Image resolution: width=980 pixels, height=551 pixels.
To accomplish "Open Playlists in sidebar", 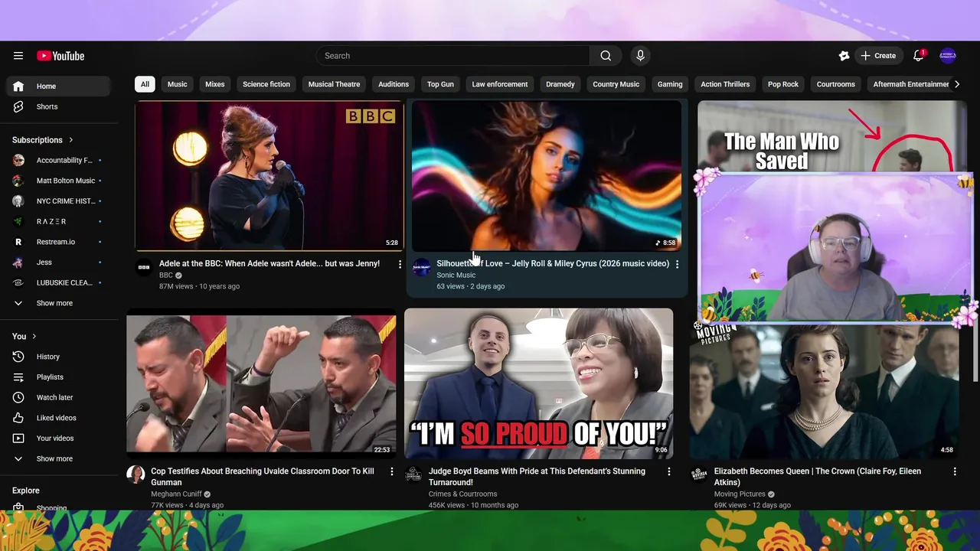I will tap(58, 377).
